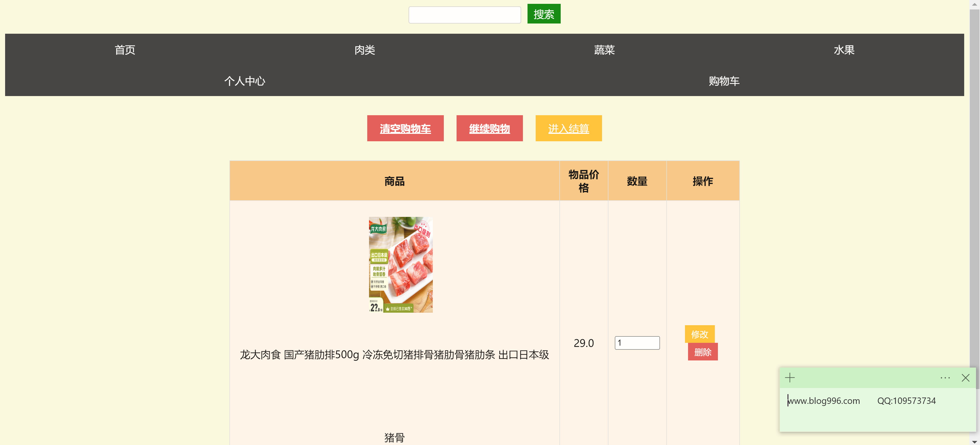Open the 购物车 shopping cart page
The width and height of the screenshot is (980, 445).
724,81
